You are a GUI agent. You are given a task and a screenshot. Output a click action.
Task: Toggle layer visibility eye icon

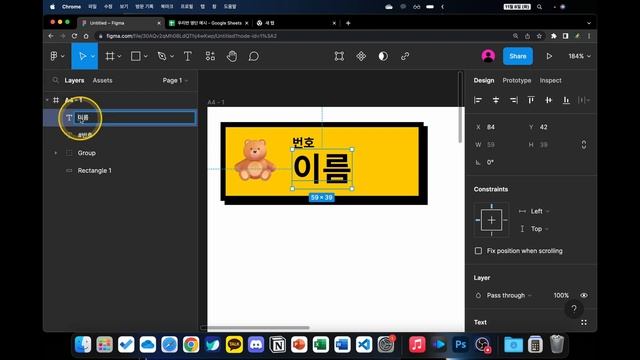pyautogui.click(x=584, y=295)
